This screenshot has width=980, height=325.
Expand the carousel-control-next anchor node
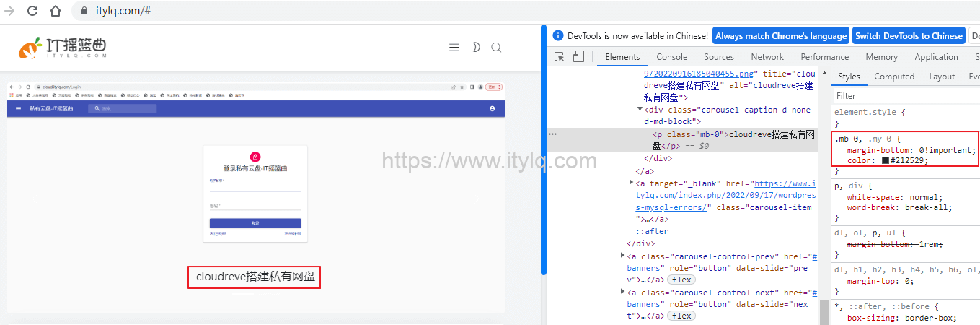coord(623,292)
